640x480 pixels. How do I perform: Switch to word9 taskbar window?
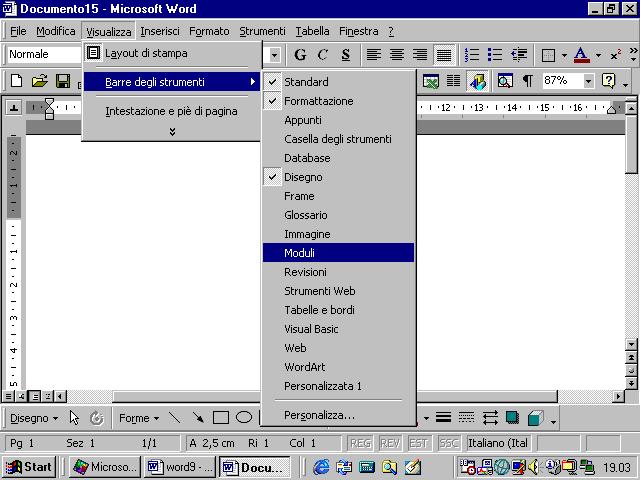click(180, 467)
